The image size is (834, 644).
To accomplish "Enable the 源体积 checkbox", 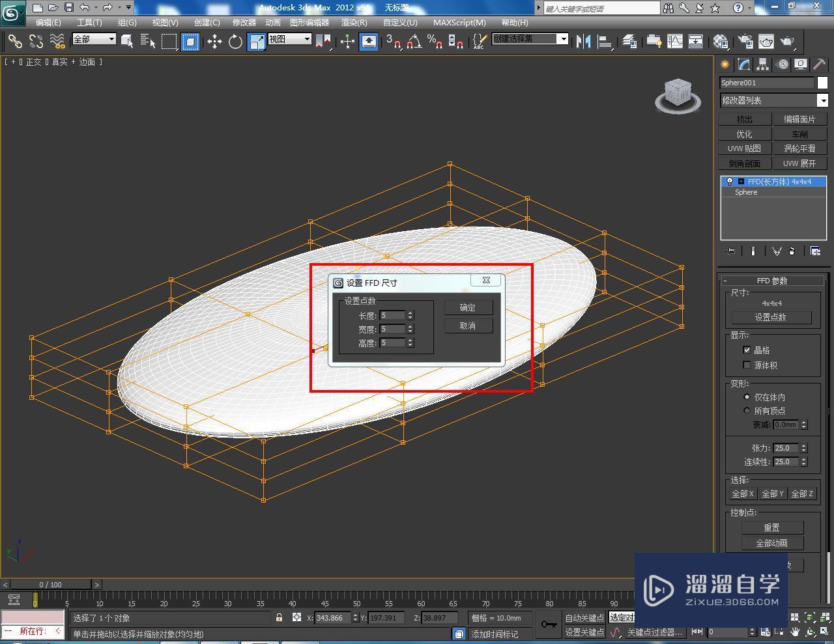I will (747, 365).
